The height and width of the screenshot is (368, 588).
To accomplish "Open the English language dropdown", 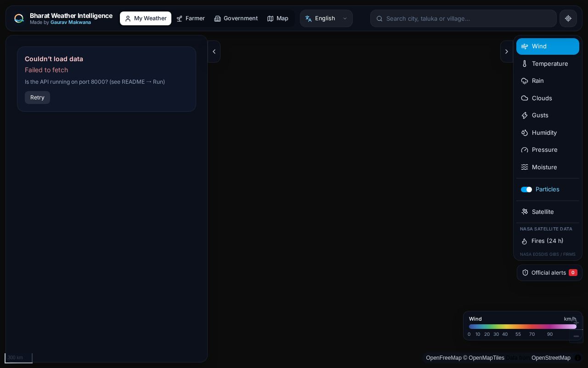I will point(326,18).
